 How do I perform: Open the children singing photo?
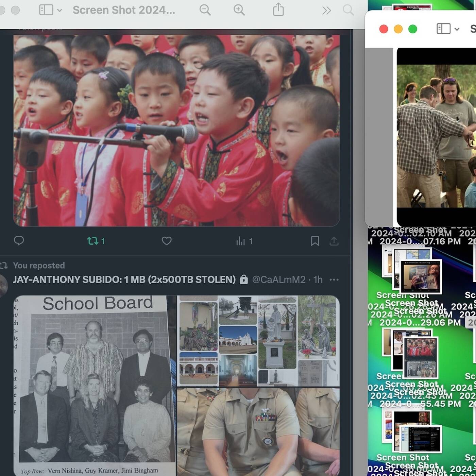click(x=176, y=131)
